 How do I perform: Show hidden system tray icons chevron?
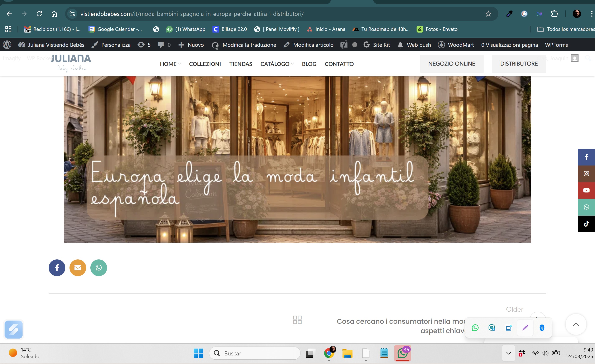coord(508,353)
